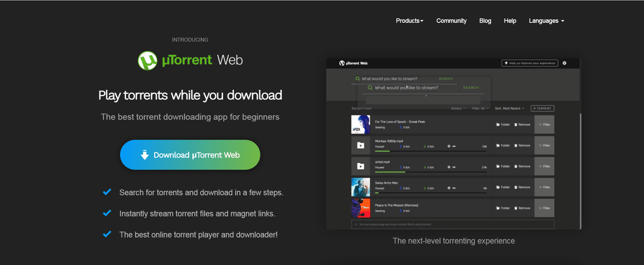
Task: Open the Help page
Action: coord(510,21)
